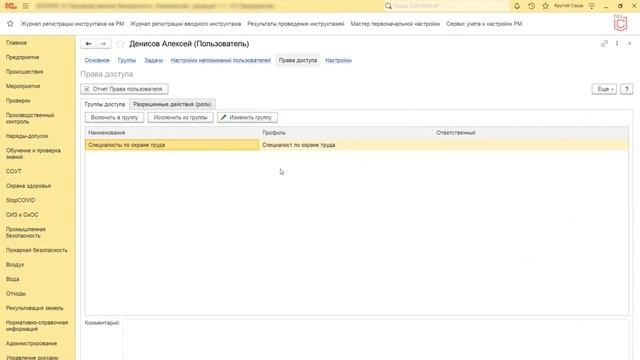Open Вода section in sidebar
The image size is (640, 360).
[13, 279]
